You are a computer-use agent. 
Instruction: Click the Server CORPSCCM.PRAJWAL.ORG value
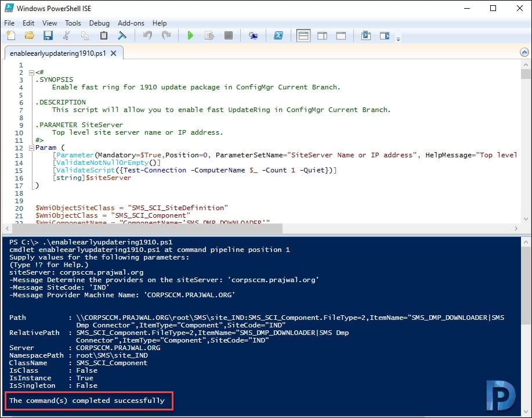click(118, 348)
